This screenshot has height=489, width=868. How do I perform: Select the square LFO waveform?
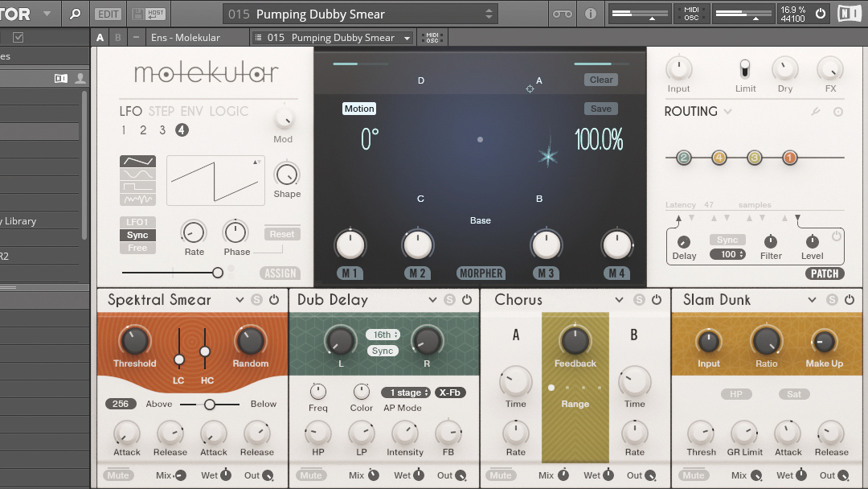click(x=138, y=187)
